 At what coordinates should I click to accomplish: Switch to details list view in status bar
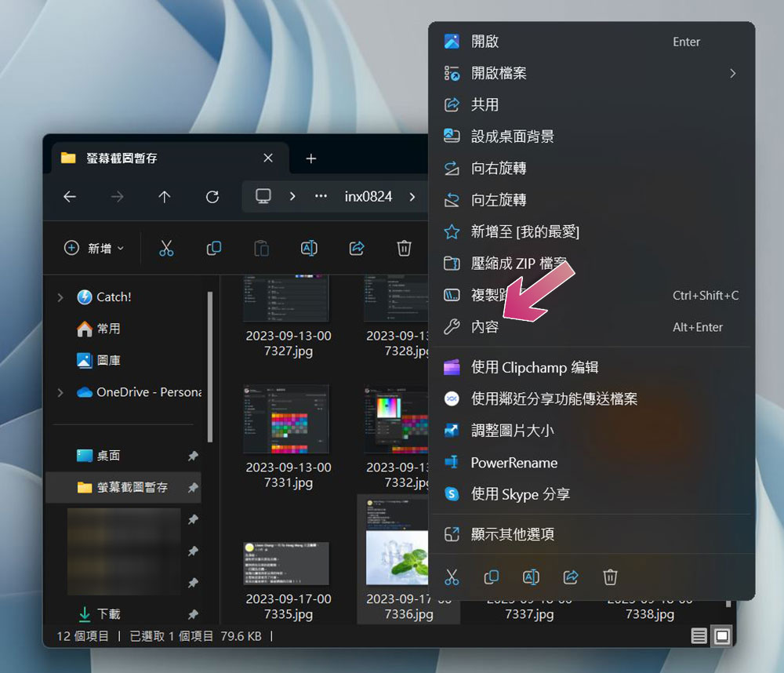(699, 636)
